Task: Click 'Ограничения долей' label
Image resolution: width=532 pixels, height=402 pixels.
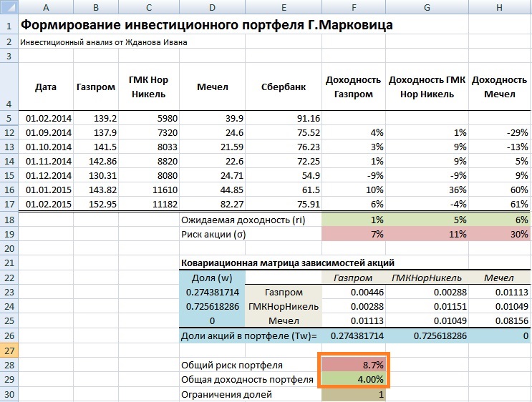Action: tap(227, 395)
